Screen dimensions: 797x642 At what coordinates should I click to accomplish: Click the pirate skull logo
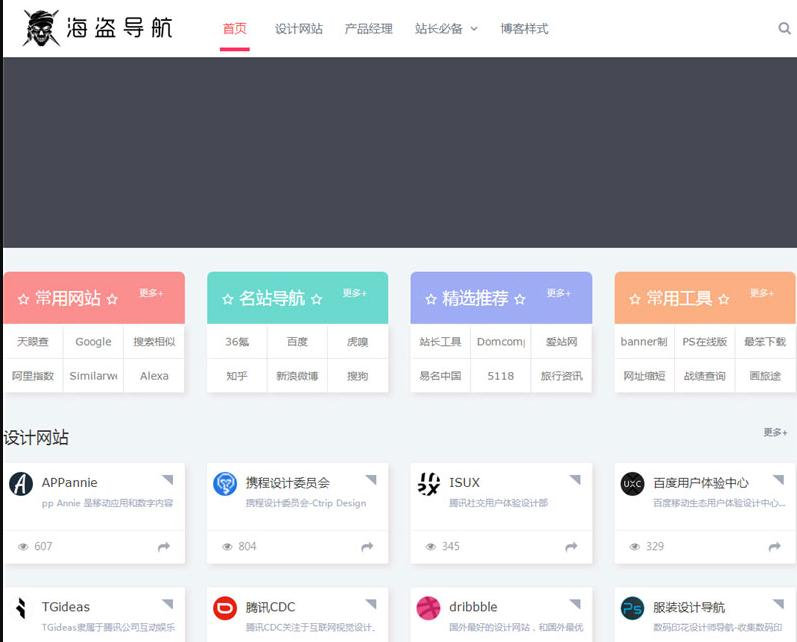click(41, 28)
